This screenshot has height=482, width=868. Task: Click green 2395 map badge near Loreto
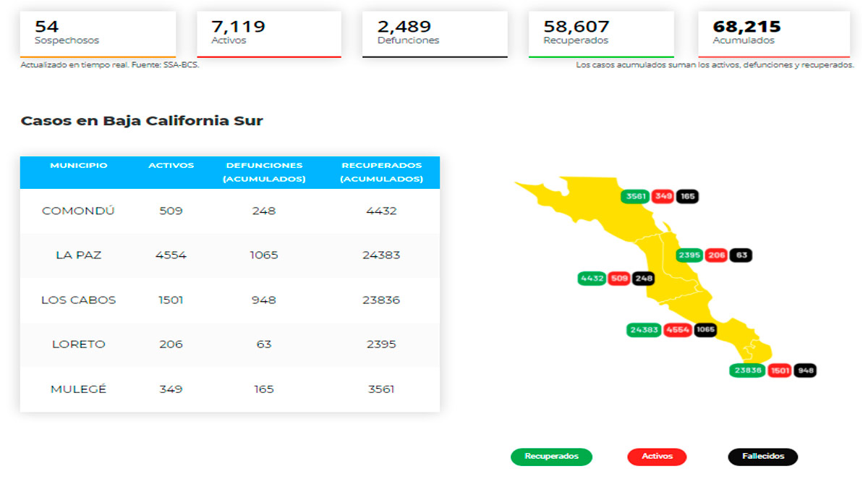coord(690,255)
